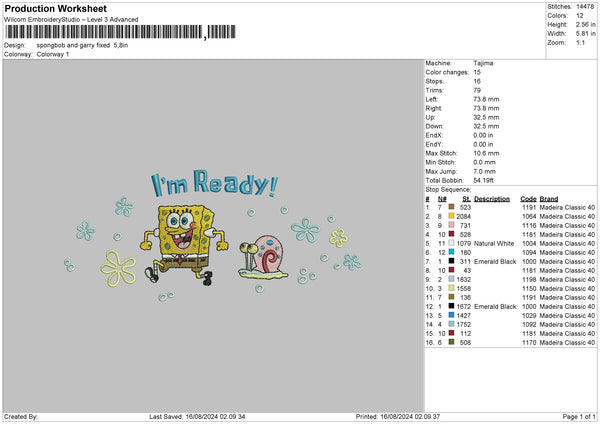Viewport: 600px width, 424px height.
Task: Click the Production Worksheet title
Action: tap(56, 8)
